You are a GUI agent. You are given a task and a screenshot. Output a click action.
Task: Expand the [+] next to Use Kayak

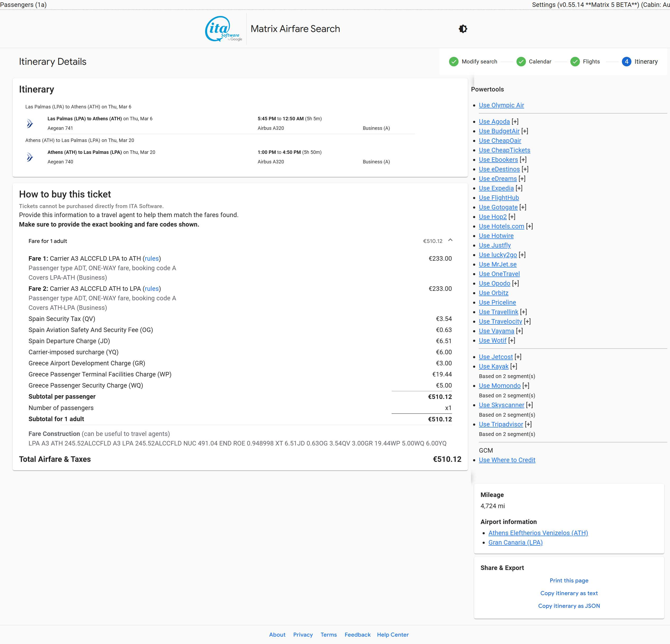[x=514, y=366]
